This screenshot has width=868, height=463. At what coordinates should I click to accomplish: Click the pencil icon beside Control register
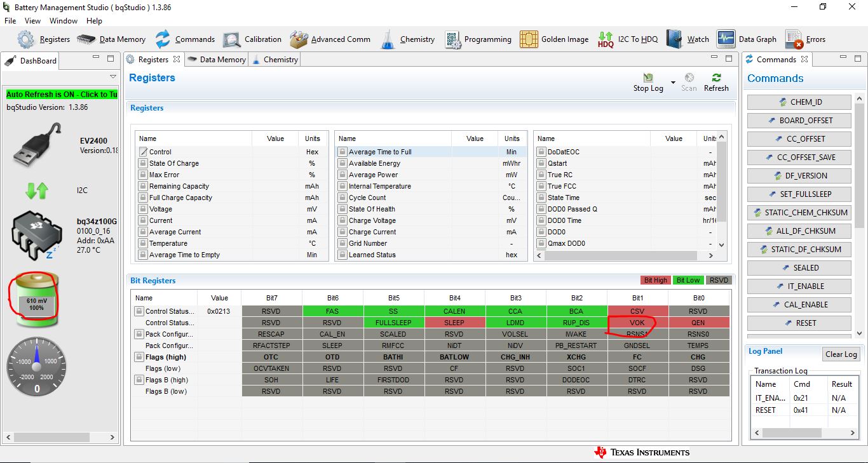coord(143,152)
